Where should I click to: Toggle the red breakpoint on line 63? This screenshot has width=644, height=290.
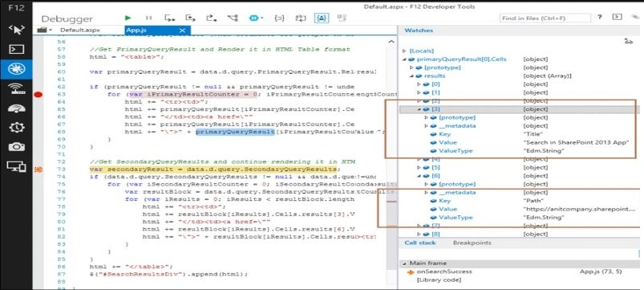click(38, 95)
